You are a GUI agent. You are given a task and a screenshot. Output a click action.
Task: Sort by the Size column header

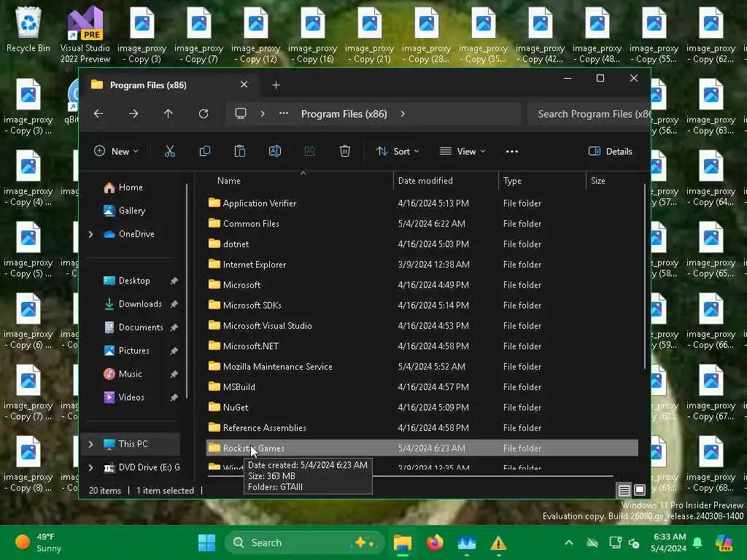pyautogui.click(x=598, y=181)
